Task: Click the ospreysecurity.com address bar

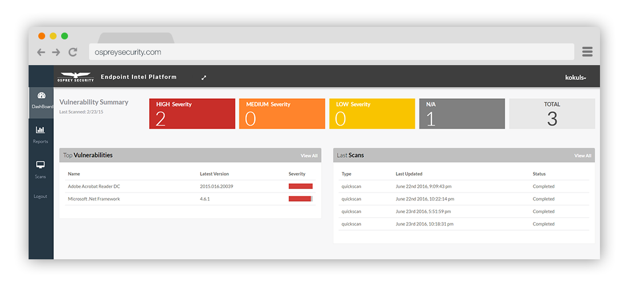Action: pos(331,52)
